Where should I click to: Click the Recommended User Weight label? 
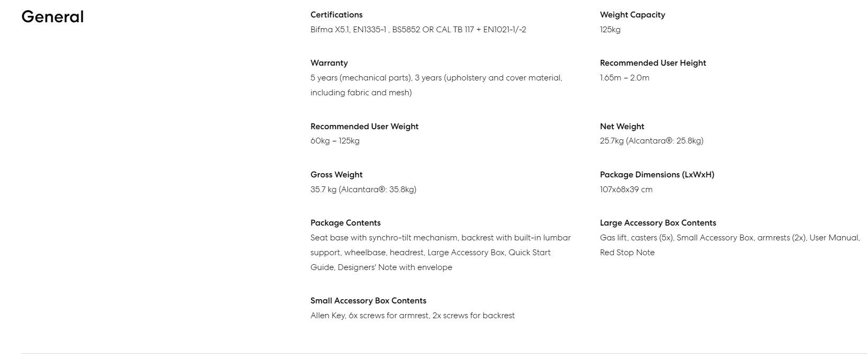pyautogui.click(x=364, y=127)
